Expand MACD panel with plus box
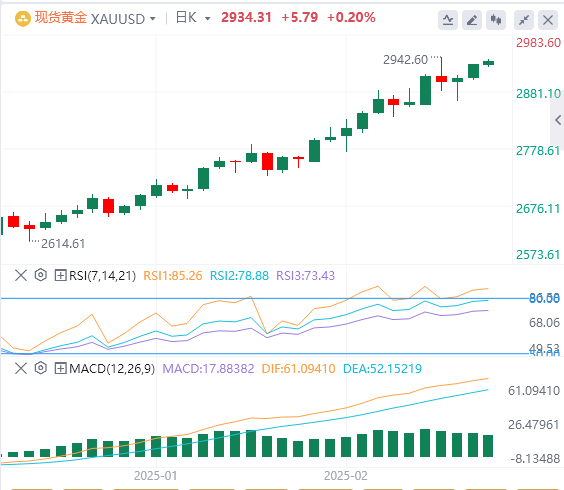The width and height of the screenshot is (564, 490). (60, 368)
